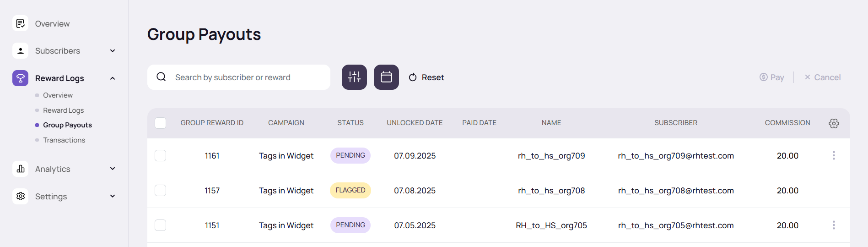Click the Subscribers person icon
This screenshot has width=868, height=247.
(21, 51)
